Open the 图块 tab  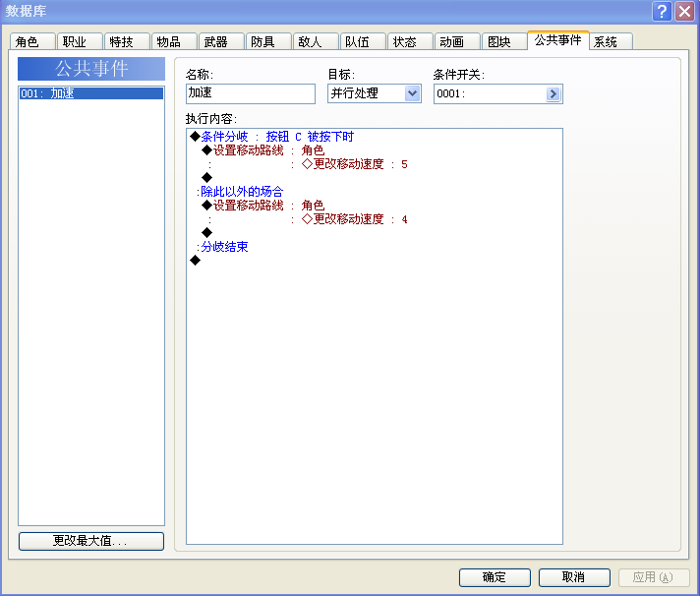[505, 41]
